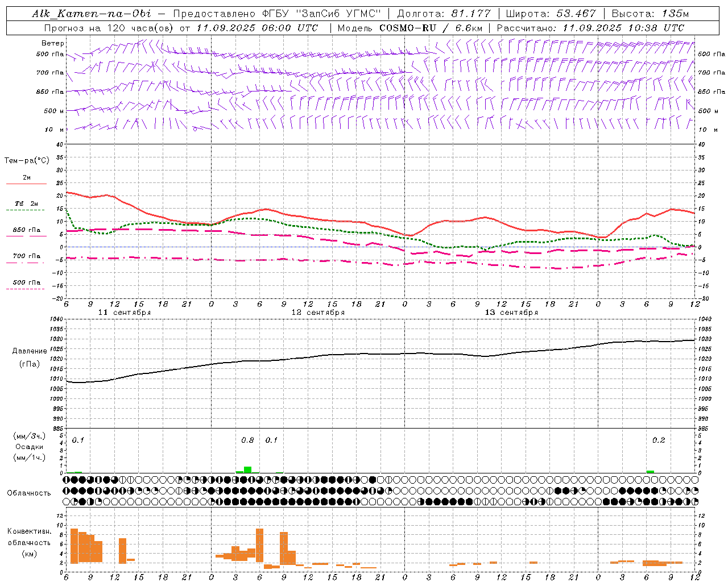Viewport: 728px width, 582px height.
Task: Click the tall green precipitation bar below 0.8
Action: (247, 469)
